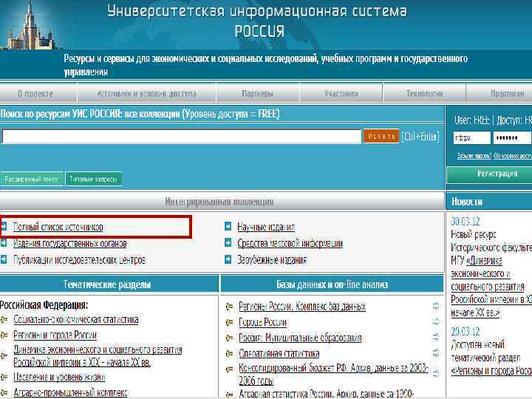Click the Забыли пароль link

[474, 156]
